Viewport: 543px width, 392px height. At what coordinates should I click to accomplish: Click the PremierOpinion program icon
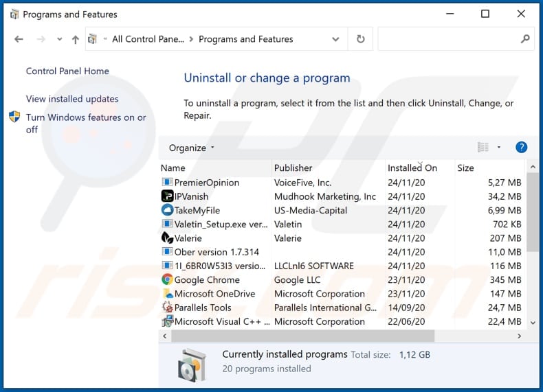167,183
